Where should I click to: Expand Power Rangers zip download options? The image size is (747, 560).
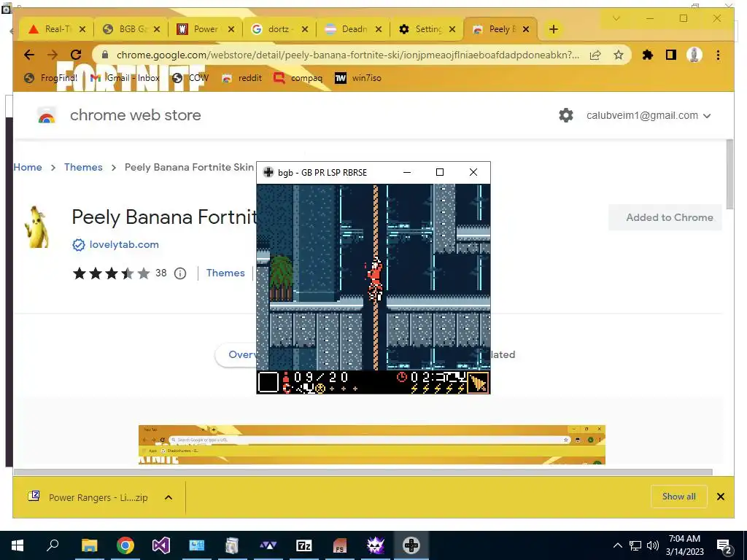[169, 497]
